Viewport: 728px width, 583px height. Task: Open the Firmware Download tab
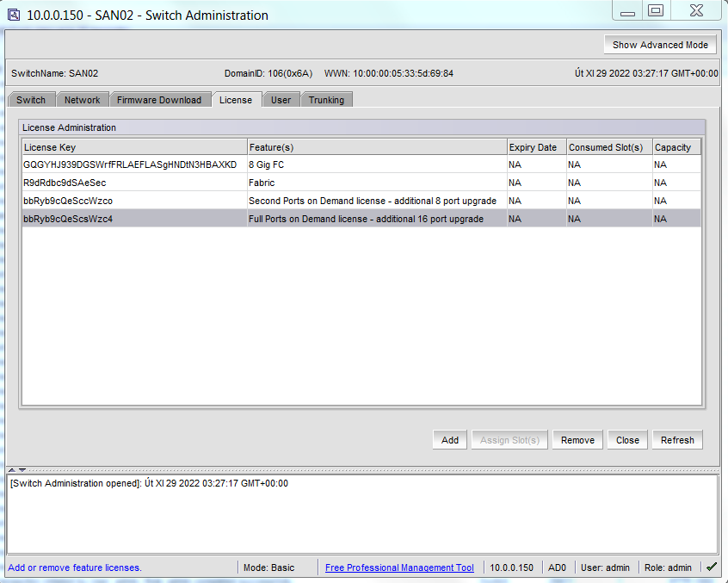(x=159, y=100)
